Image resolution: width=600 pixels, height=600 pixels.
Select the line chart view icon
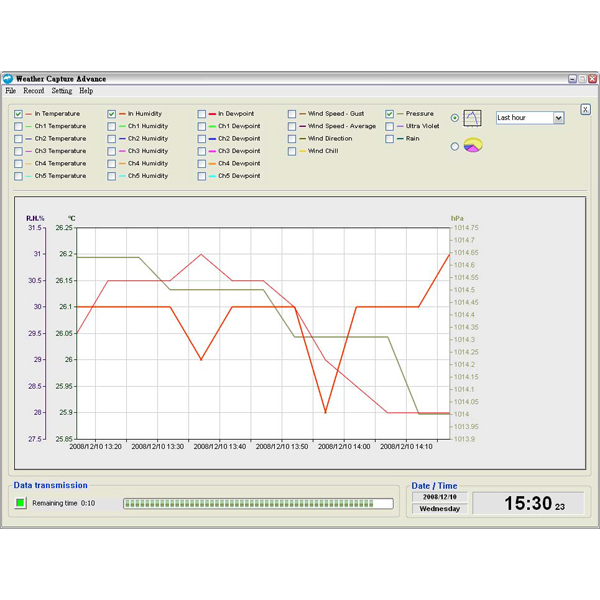pyautogui.click(x=472, y=118)
